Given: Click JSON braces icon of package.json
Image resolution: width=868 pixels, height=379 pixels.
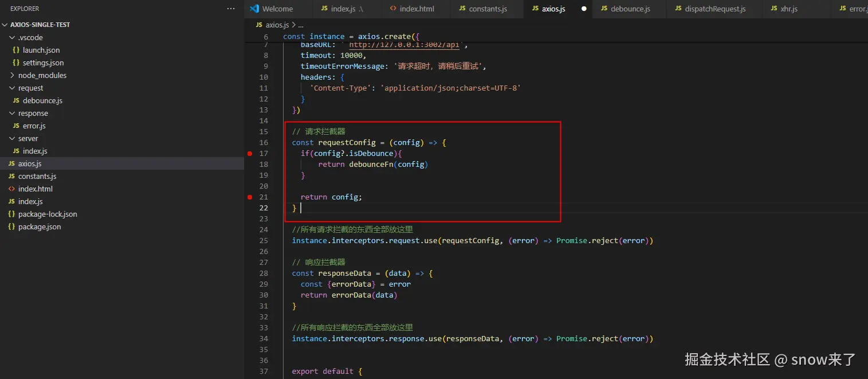Looking at the screenshot, I should [12, 226].
